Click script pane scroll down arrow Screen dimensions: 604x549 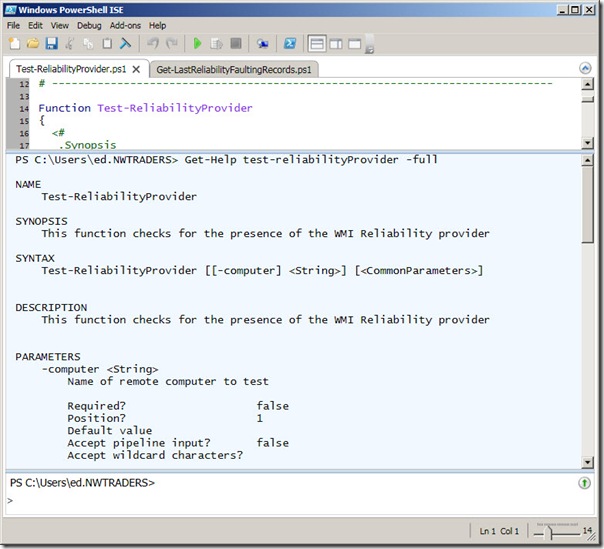point(587,143)
